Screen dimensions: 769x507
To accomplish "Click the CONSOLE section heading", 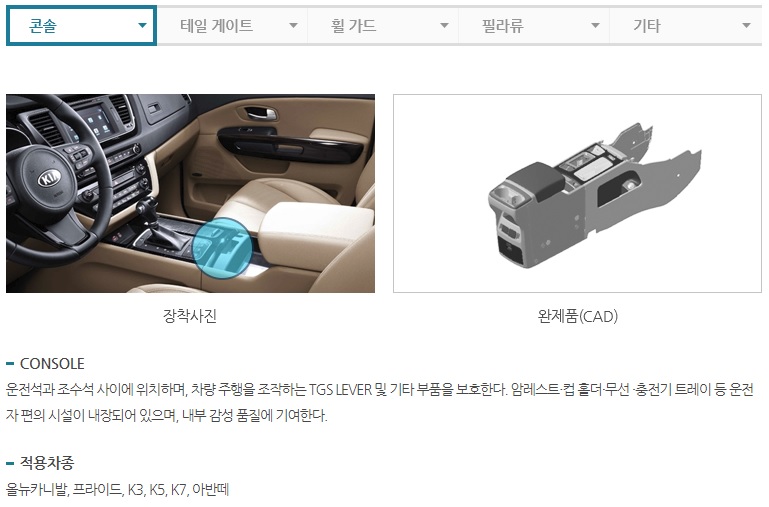I will click(x=52, y=364).
